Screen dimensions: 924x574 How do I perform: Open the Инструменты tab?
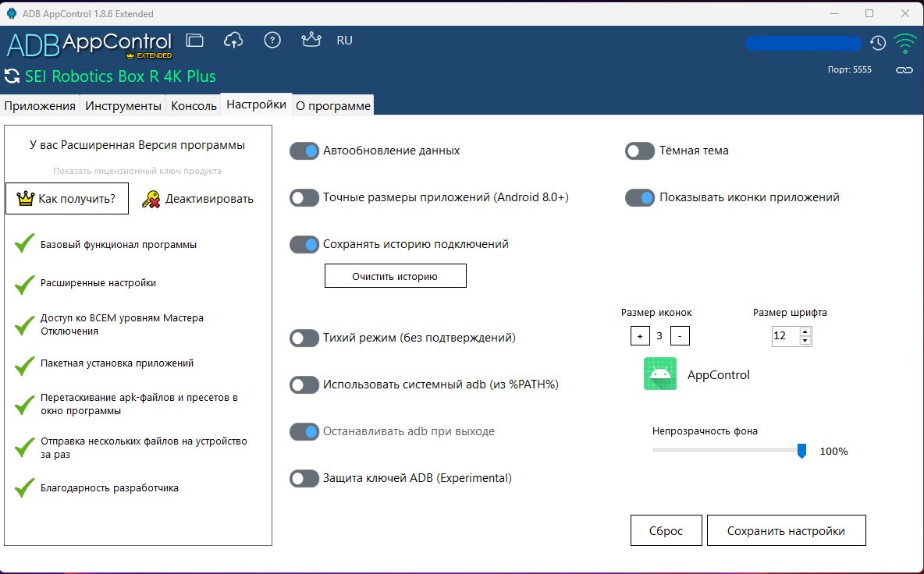(x=123, y=106)
